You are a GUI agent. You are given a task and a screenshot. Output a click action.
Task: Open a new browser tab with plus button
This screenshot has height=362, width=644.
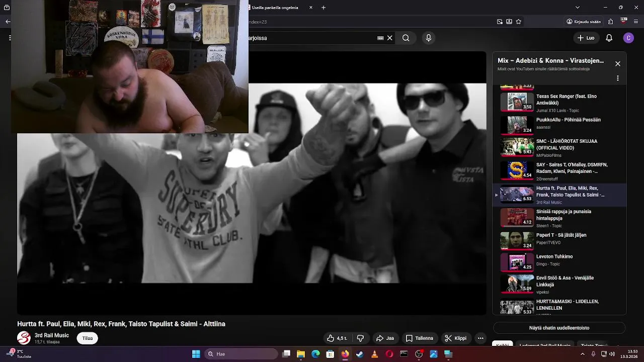(324, 8)
